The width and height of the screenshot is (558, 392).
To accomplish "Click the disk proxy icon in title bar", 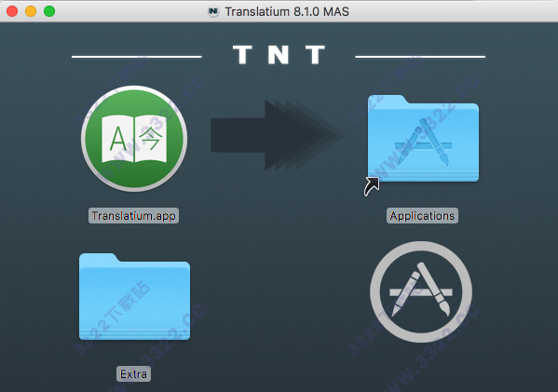I will pos(213,11).
